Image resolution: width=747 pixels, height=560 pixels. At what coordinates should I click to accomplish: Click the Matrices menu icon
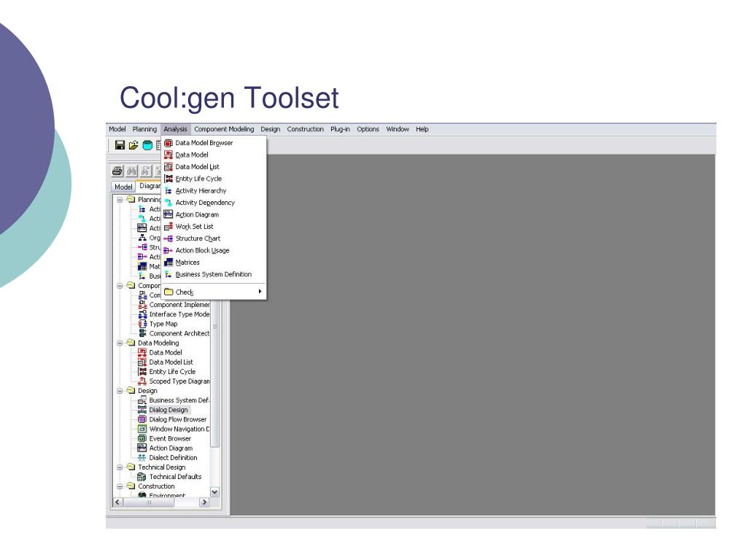click(169, 262)
